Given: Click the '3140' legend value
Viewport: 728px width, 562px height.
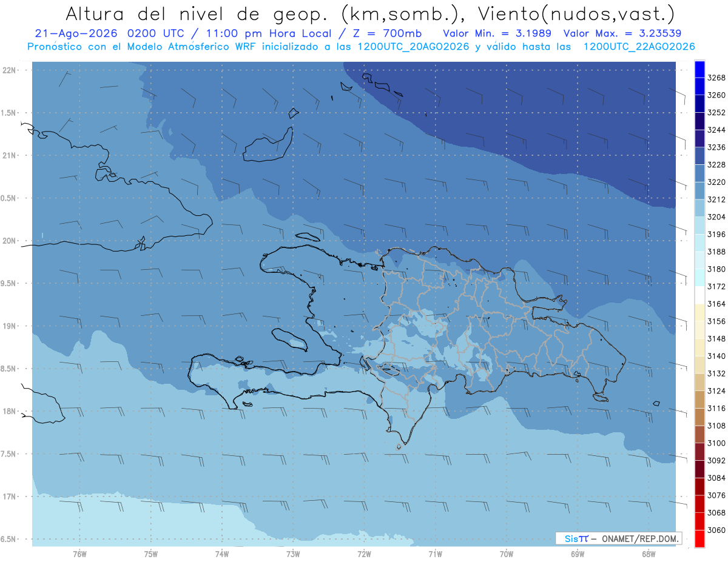Looking at the screenshot, I should click(x=716, y=356).
